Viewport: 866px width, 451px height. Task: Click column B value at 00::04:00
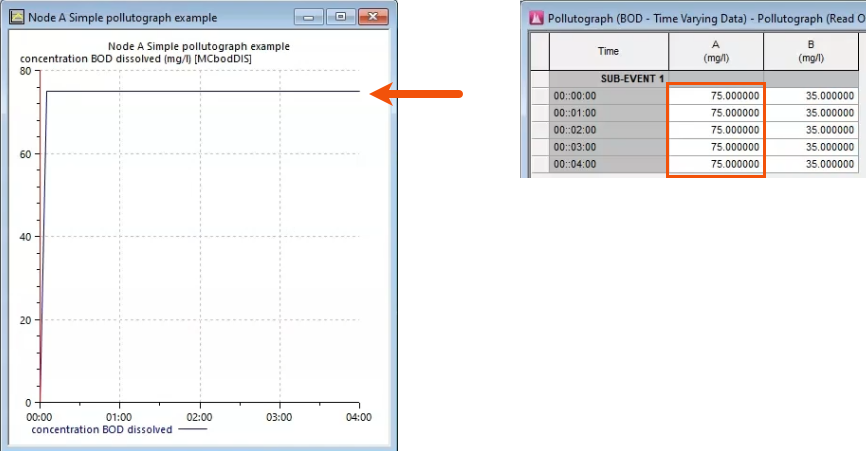point(811,165)
